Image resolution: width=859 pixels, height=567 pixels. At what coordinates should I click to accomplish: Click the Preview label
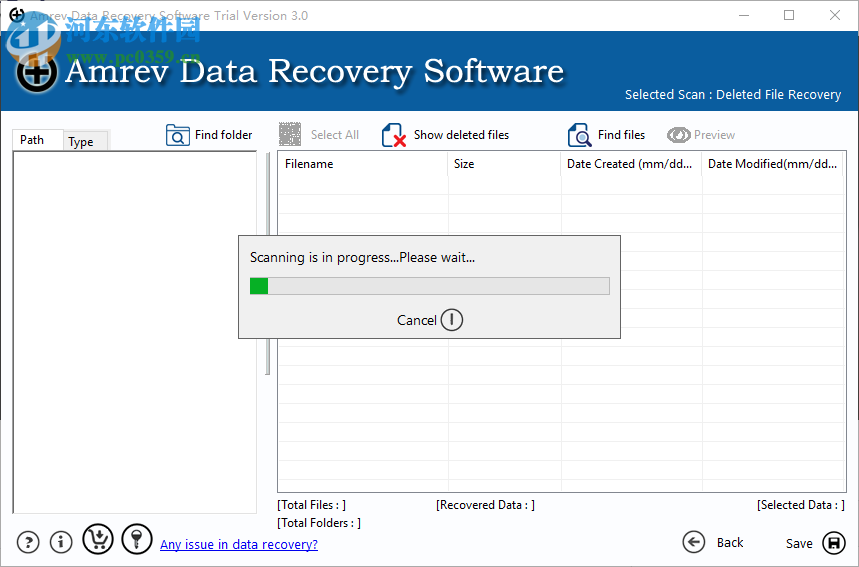tap(714, 135)
